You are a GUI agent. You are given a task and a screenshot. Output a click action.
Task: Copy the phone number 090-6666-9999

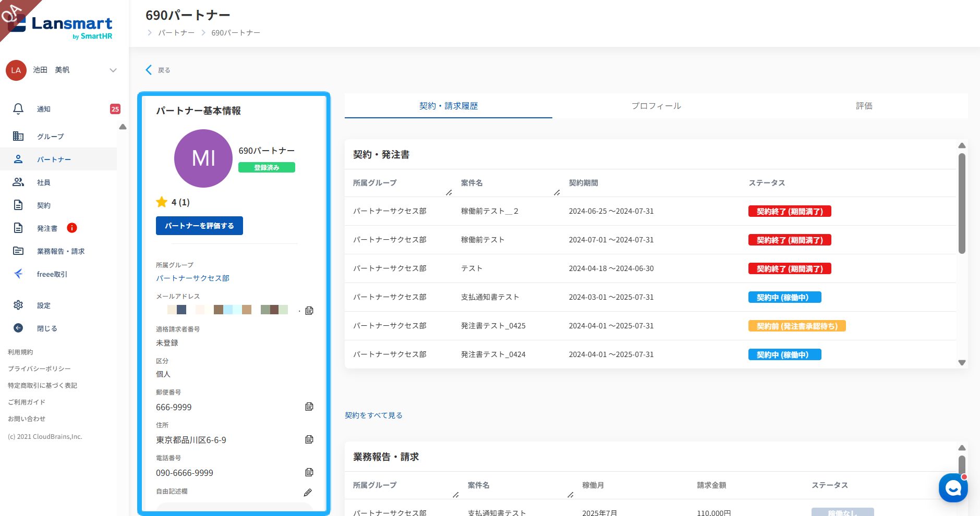(x=309, y=472)
